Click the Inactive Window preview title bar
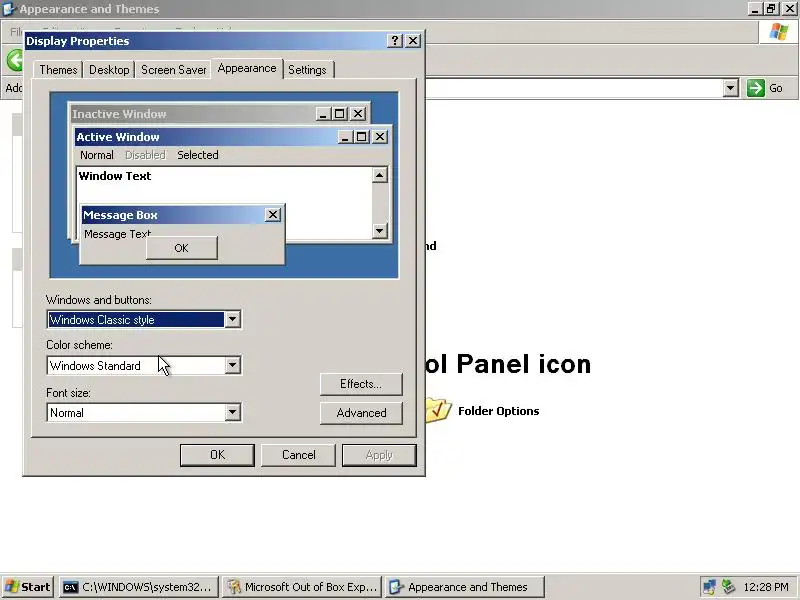Image resolution: width=800 pixels, height=600 pixels. [x=219, y=114]
